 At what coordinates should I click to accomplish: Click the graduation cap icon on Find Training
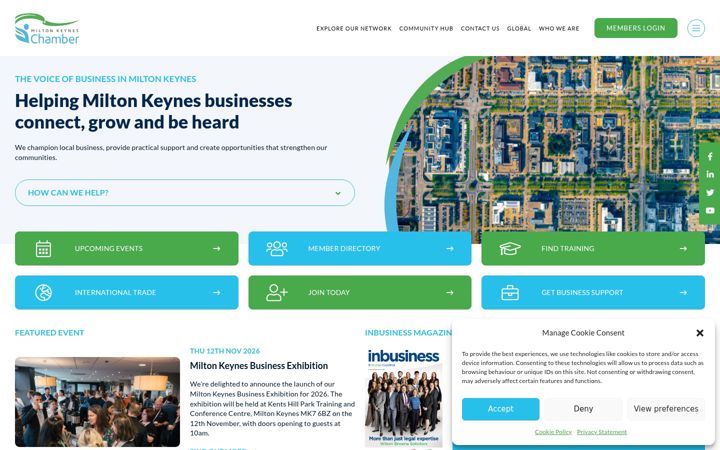click(x=510, y=248)
